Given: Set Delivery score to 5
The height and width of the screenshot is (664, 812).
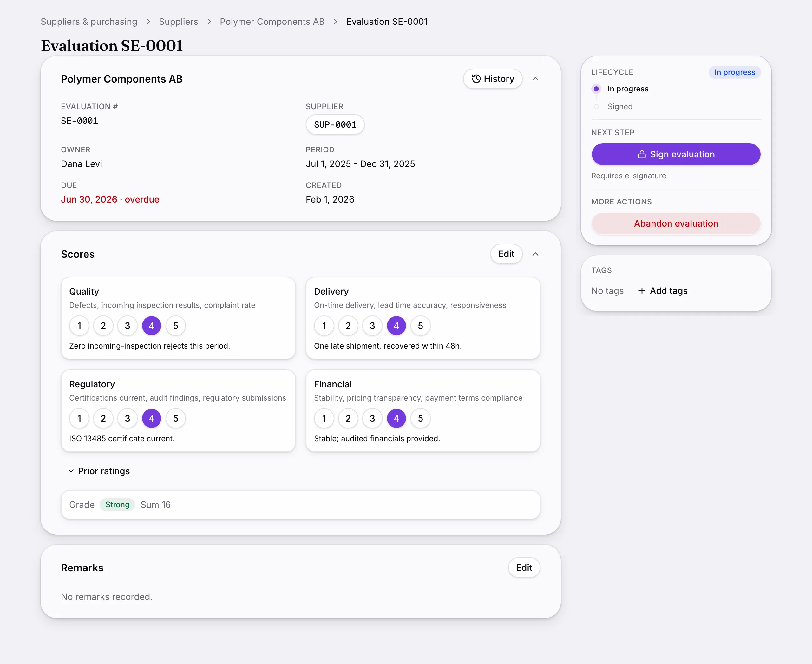Looking at the screenshot, I should click(x=420, y=326).
